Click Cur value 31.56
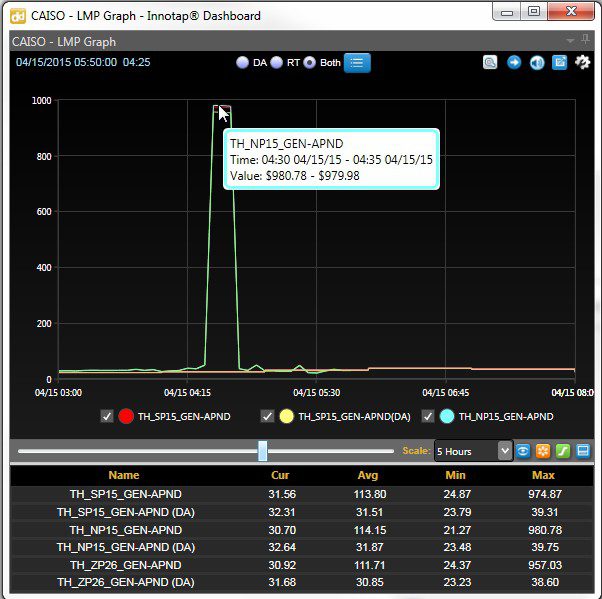This screenshot has height=599, width=602. [x=282, y=494]
